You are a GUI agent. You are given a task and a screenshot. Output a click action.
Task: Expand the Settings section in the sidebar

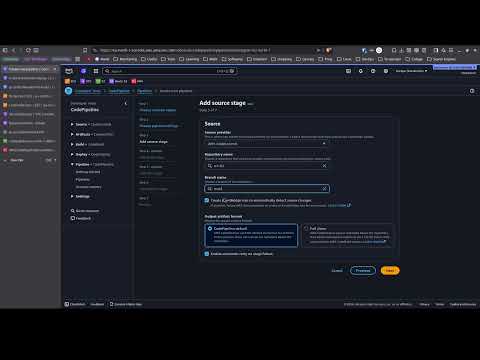pyautogui.click(x=72, y=196)
